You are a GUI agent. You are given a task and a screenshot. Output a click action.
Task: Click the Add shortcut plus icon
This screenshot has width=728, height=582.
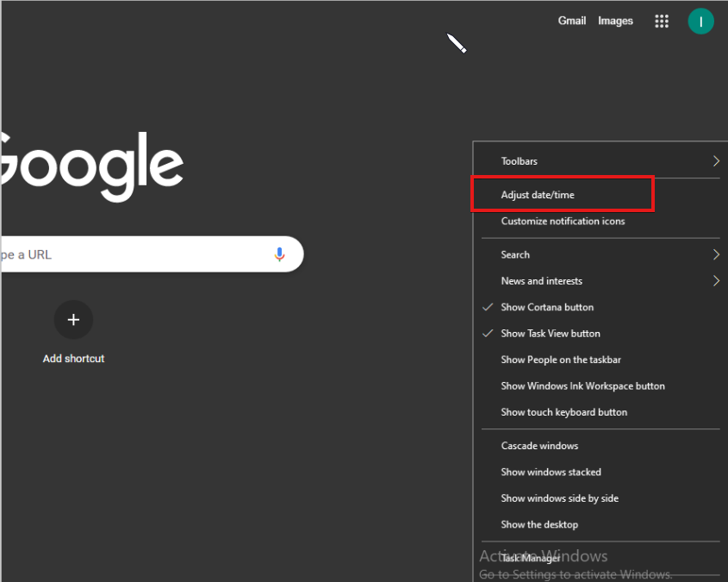[x=73, y=320]
